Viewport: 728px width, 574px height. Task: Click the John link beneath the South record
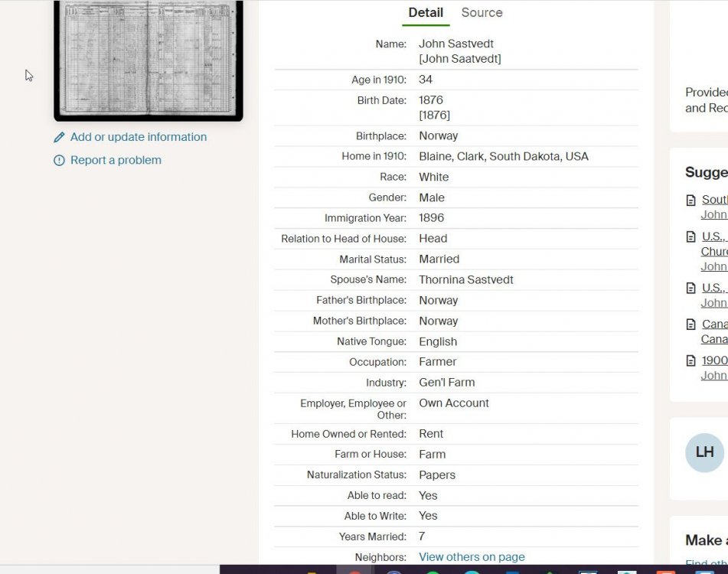tap(713, 214)
